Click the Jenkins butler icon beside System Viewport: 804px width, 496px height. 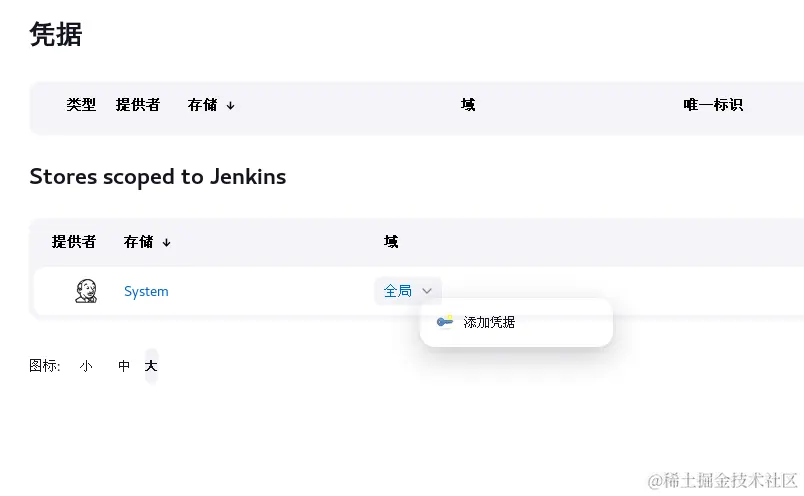(x=86, y=291)
